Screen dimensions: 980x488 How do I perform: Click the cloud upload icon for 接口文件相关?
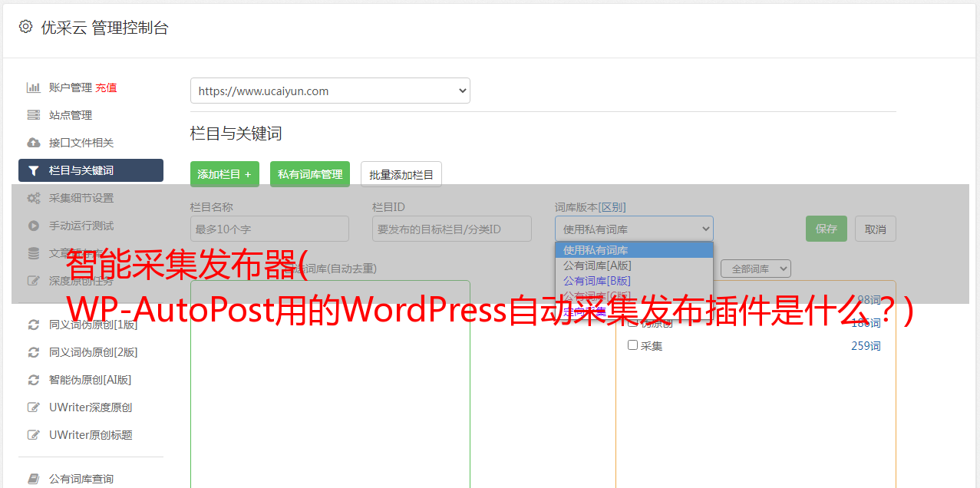(34, 143)
